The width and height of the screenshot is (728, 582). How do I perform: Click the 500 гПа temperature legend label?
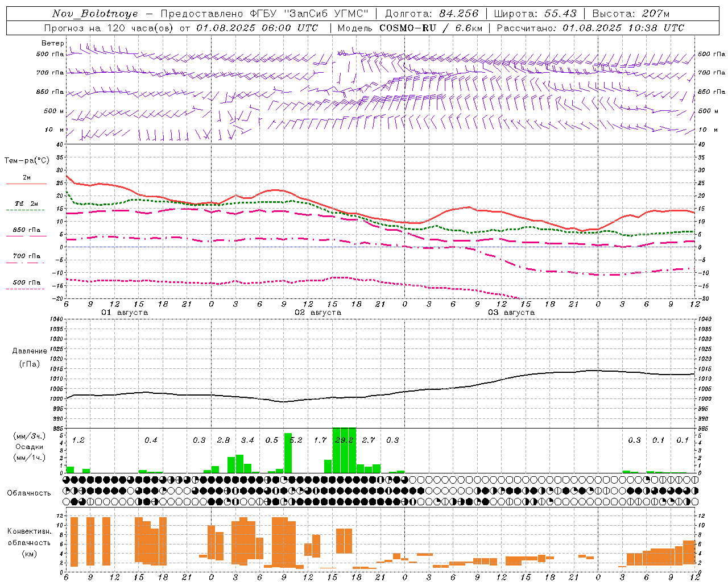pyautogui.click(x=27, y=282)
